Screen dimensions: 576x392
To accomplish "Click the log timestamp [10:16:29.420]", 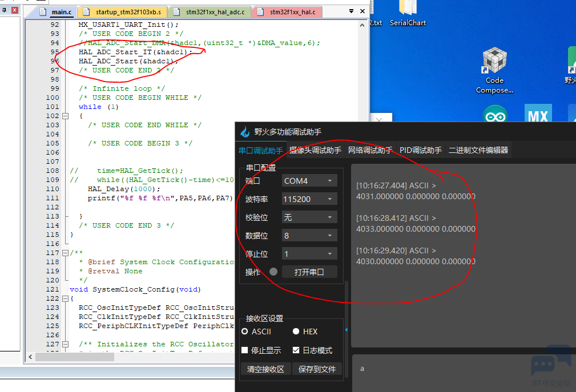I will [x=381, y=250].
